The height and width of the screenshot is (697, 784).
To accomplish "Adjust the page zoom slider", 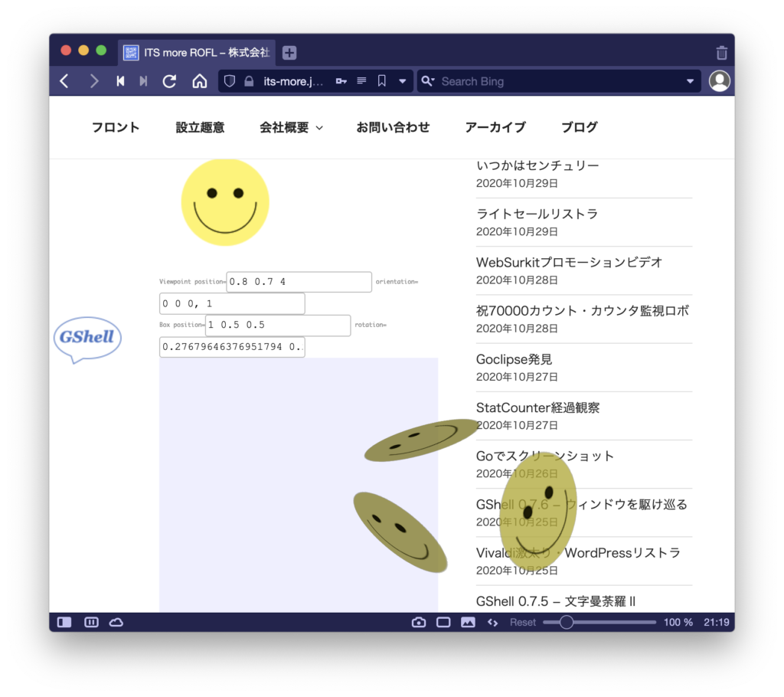I will tap(567, 622).
